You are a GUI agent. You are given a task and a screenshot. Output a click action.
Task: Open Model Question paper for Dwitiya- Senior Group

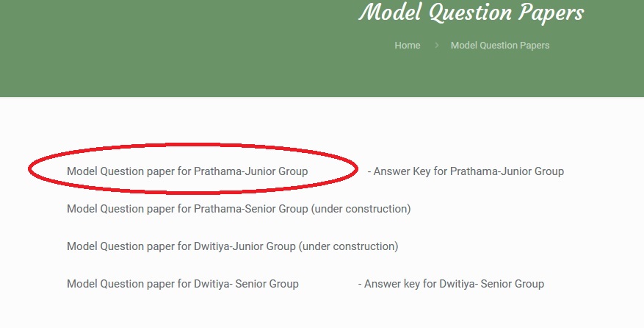(x=183, y=284)
